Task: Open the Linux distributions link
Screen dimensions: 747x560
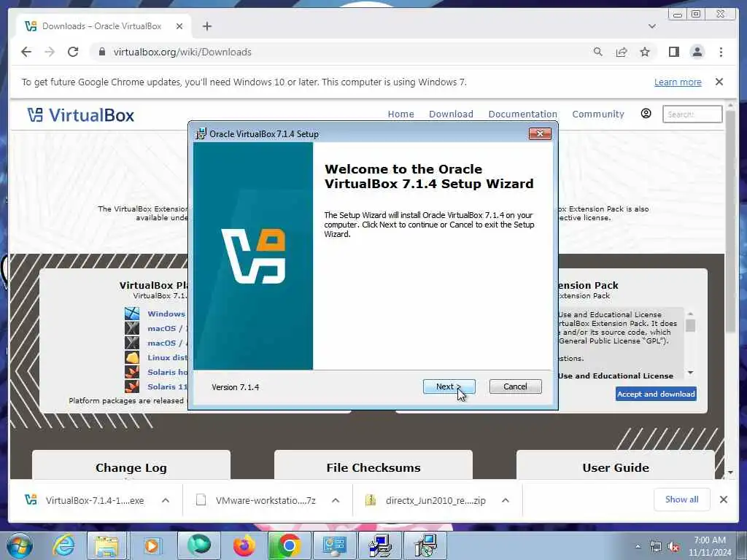Action: click(x=167, y=357)
